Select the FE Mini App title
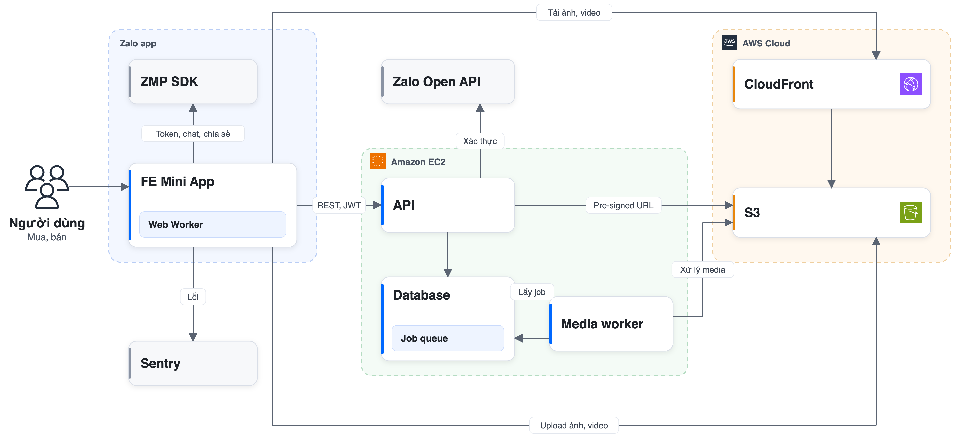The height and width of the screenshot is (445, 980). tap(177, 182)
